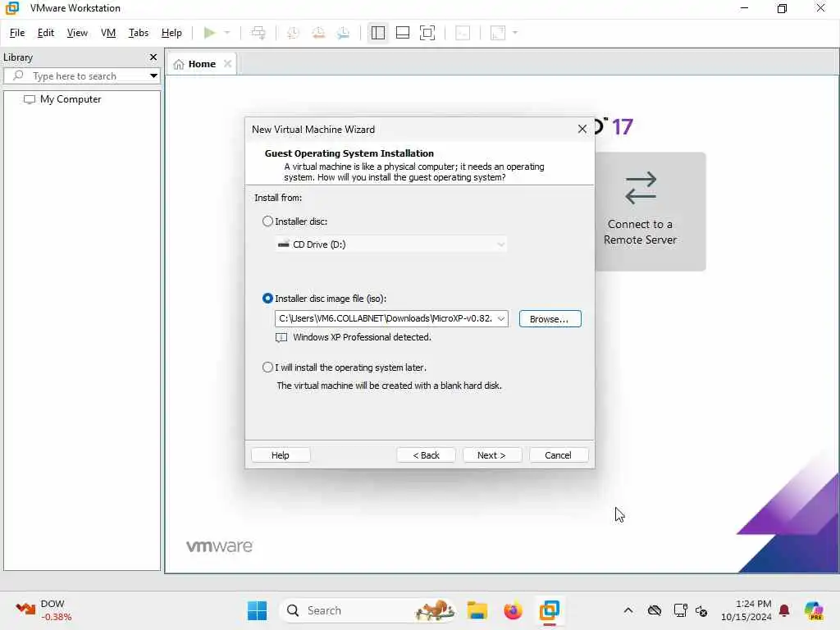Click the Manage Snapshots toolbar icon
Screen dimensions: 840x630
(x=344, y=33)
